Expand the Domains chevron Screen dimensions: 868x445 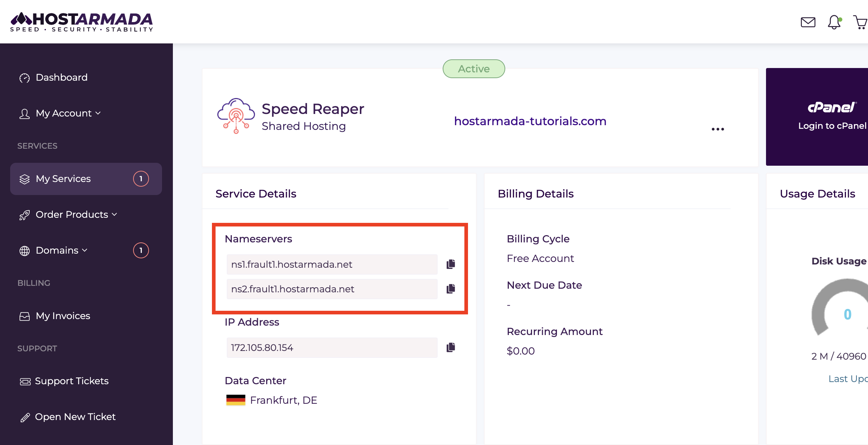coord(85,250)
